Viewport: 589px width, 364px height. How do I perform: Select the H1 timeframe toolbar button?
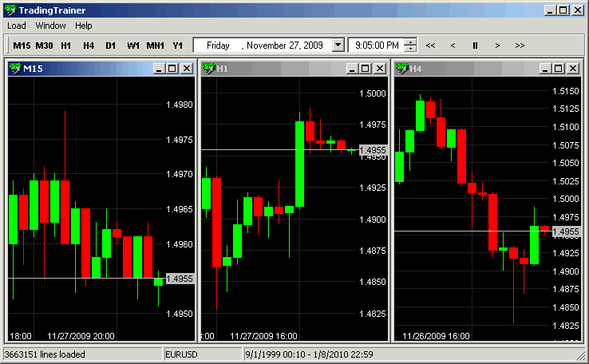66,45
